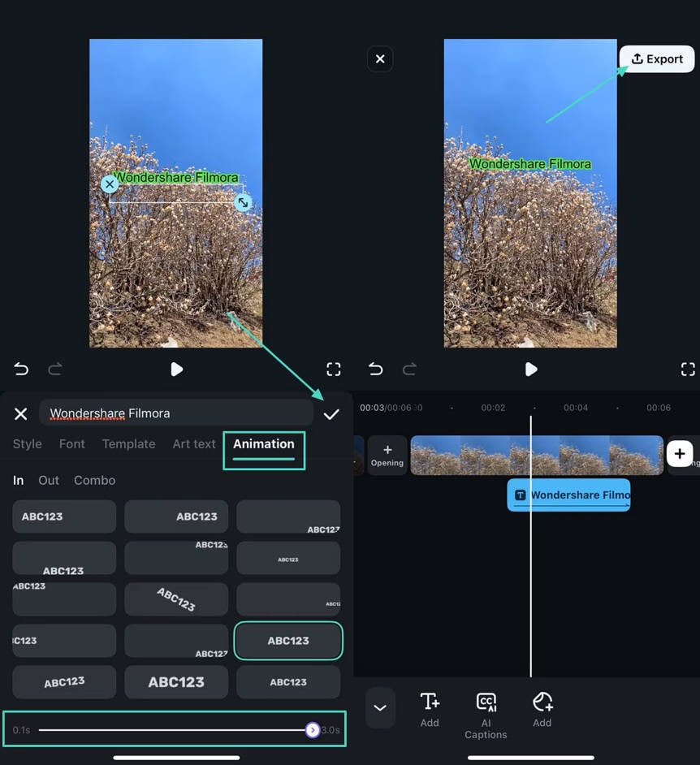700x765 pixels.
Task: Confirm text edits with the checkmark
Action: click(331, 414)
